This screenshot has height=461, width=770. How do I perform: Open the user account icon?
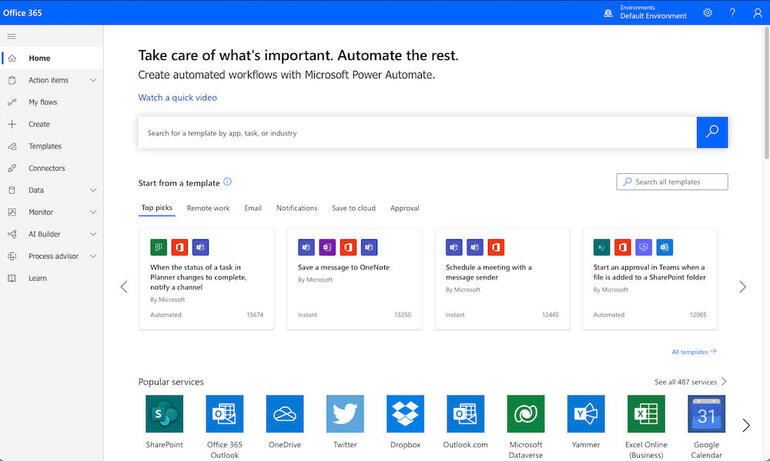coord(758,13)
